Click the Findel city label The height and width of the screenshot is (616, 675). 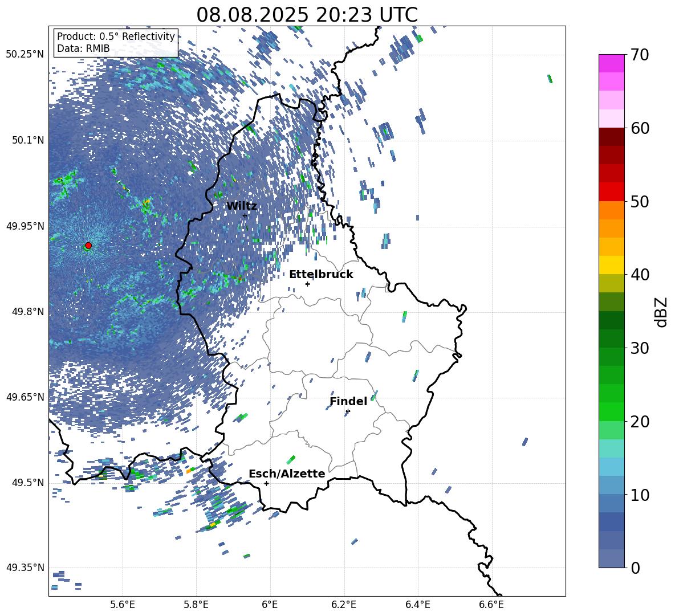(x=348, y=401)
